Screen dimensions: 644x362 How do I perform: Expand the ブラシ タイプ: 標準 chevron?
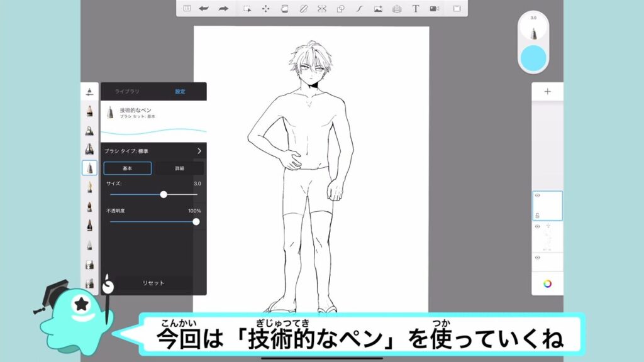tap(199, 151)
